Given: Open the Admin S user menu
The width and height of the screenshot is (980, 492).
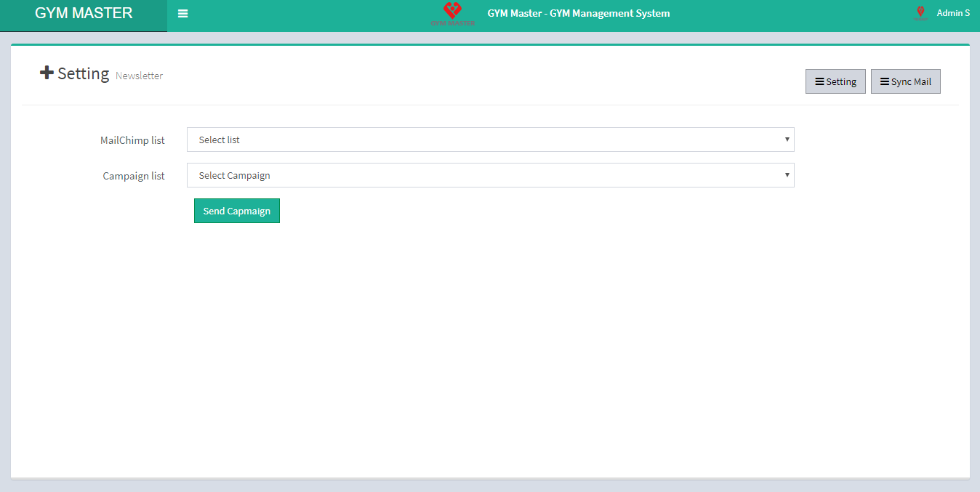Looking at the screenshot, I should 952,13.
